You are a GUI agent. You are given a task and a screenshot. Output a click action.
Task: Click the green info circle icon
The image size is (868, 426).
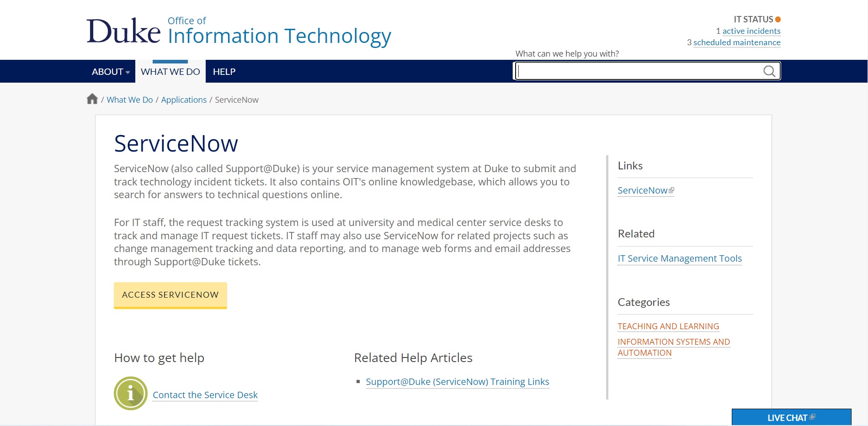click(x=131, y=393)
